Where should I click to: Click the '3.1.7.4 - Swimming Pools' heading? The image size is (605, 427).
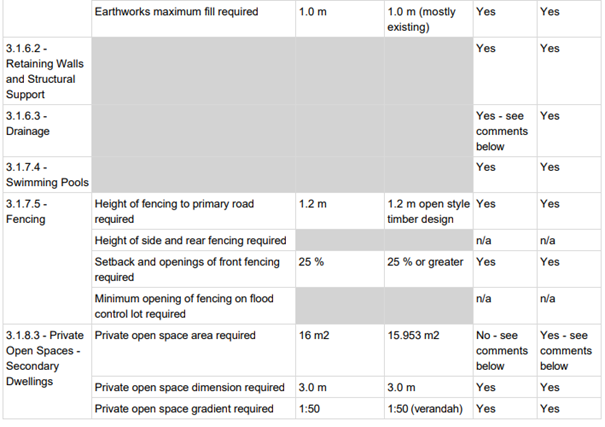pyautogui.click(x=47, y=175)
